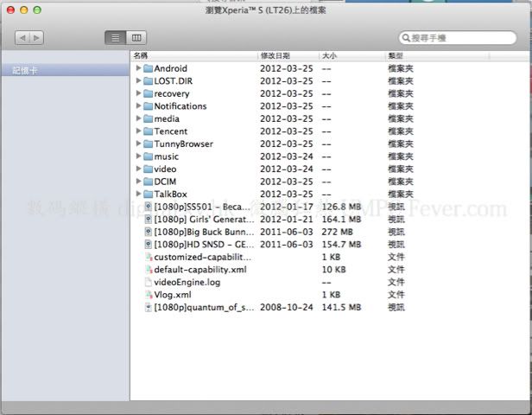532x415 pixels.
Task: Expand the Android folder
Action: pyautogui.click(x=138, y=68)
